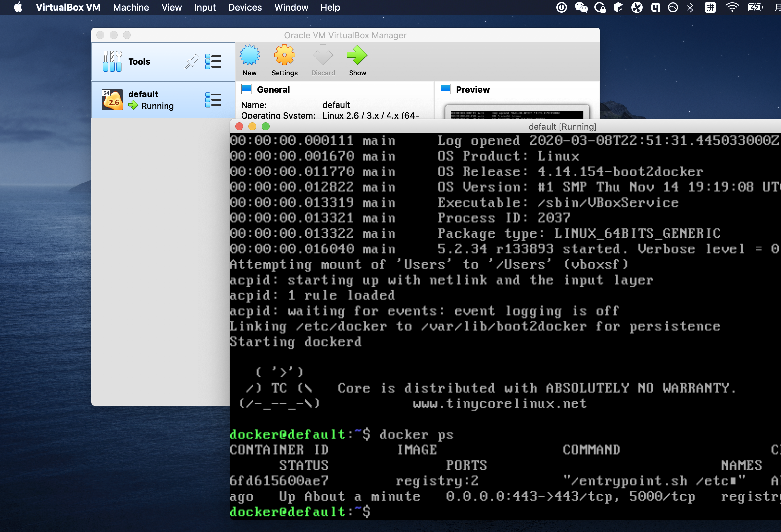This screenshot has height=532, width=781.
Task: Open the View menu
Action: click(171, 7)
